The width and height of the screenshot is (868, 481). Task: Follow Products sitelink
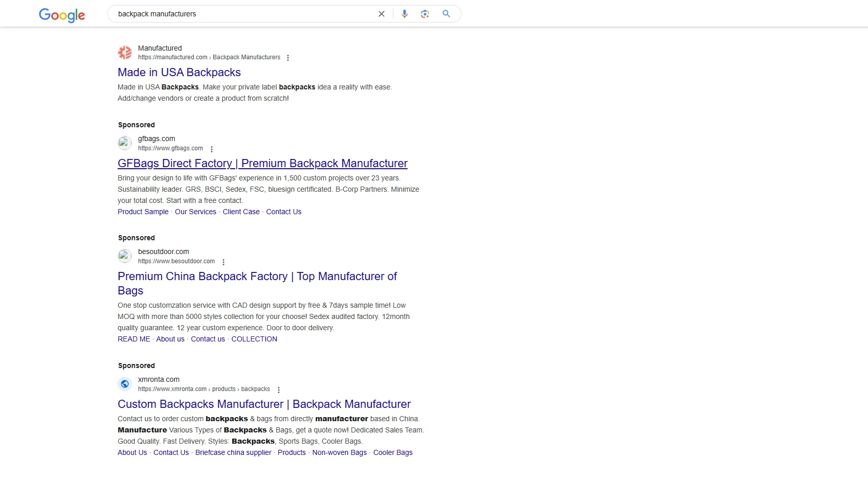pyautogui.click(x=292, y=452)
